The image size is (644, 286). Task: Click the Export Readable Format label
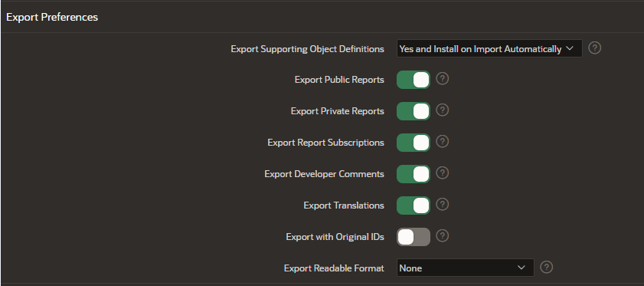(x=334, y=268)
